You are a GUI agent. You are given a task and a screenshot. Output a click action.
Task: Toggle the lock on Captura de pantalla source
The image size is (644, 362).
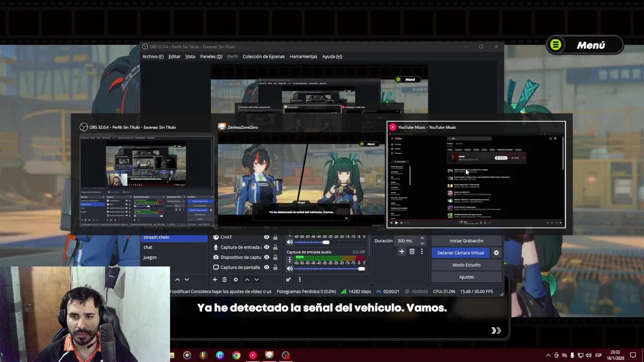tap(275, 267)
